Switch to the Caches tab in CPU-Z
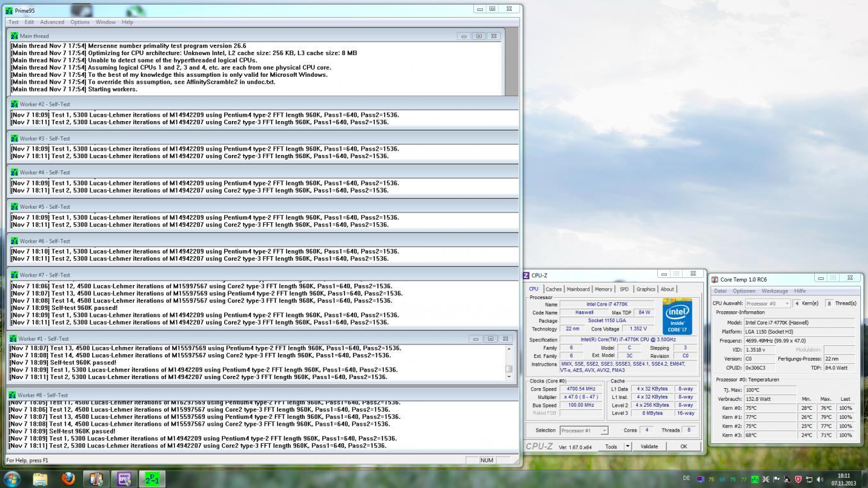The image size is (868, 488). pyautogui.click(x=553, y=289)
